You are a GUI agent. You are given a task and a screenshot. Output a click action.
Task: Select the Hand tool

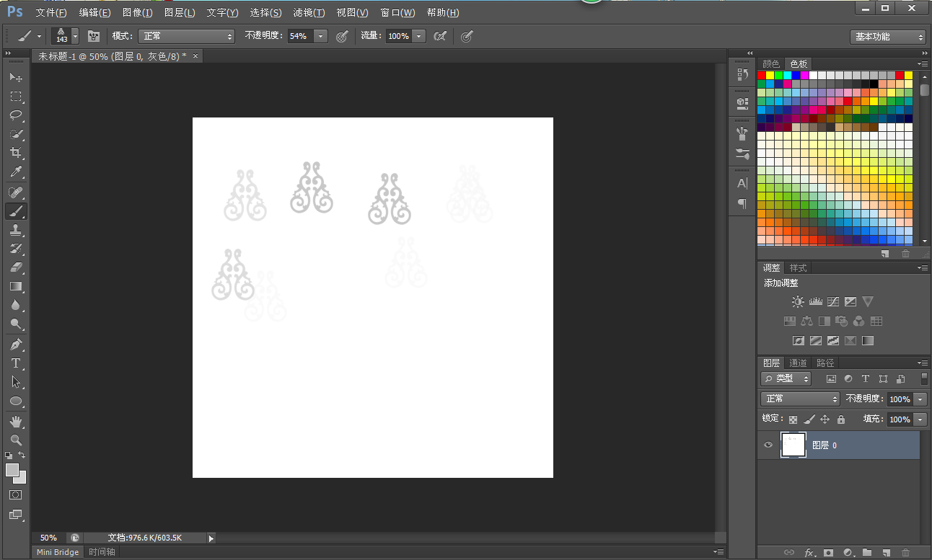coord(16,421)
